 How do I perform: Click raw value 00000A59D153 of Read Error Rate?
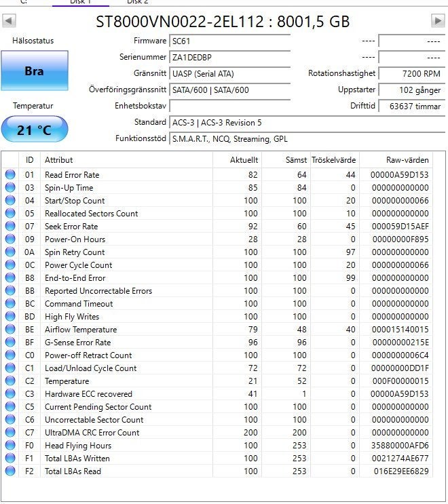tap(399, 174)
